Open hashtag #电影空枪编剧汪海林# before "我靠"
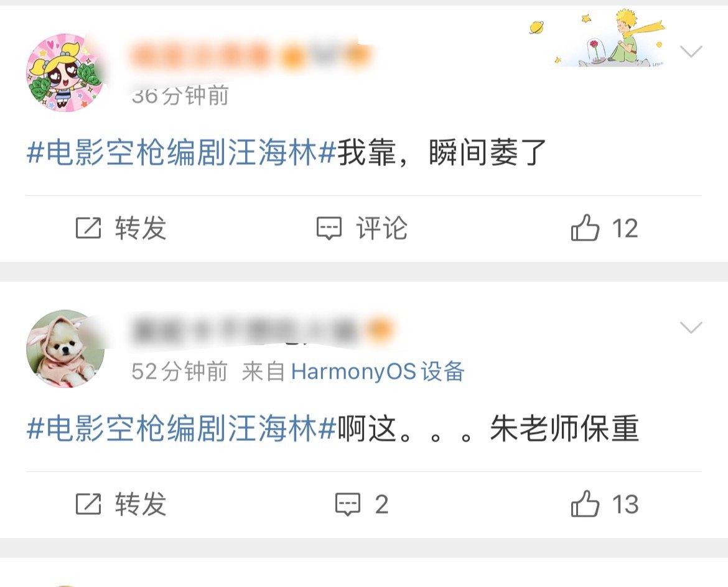The width and height of the screenshot is (728, 587). click(x=181, y=152)
